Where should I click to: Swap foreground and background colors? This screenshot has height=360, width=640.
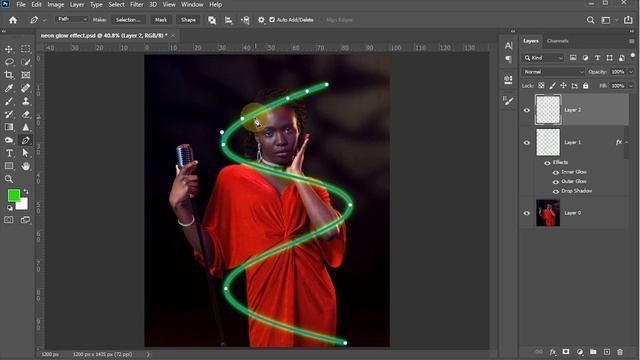(26, 191)
